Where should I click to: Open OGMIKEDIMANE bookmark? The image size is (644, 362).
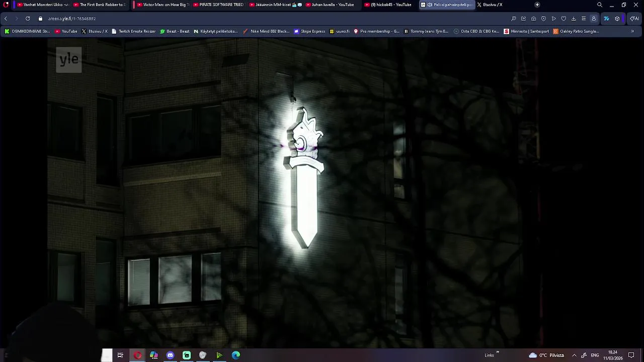[x=28, y=31]
